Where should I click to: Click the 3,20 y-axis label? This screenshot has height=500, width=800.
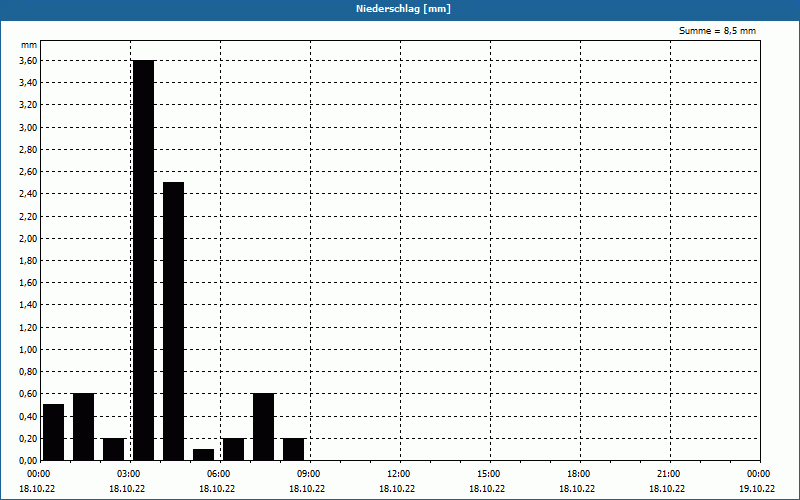pos(28,105)
